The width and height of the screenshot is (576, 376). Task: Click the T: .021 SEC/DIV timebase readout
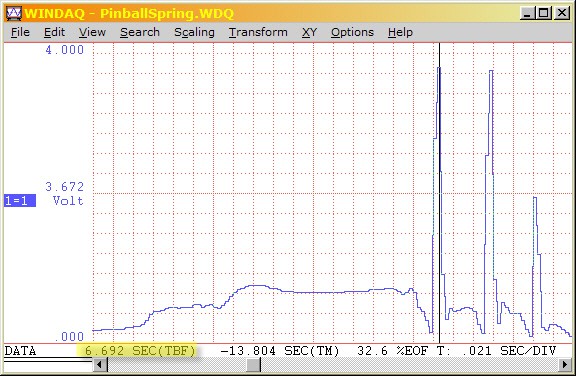tap(497, 351)
